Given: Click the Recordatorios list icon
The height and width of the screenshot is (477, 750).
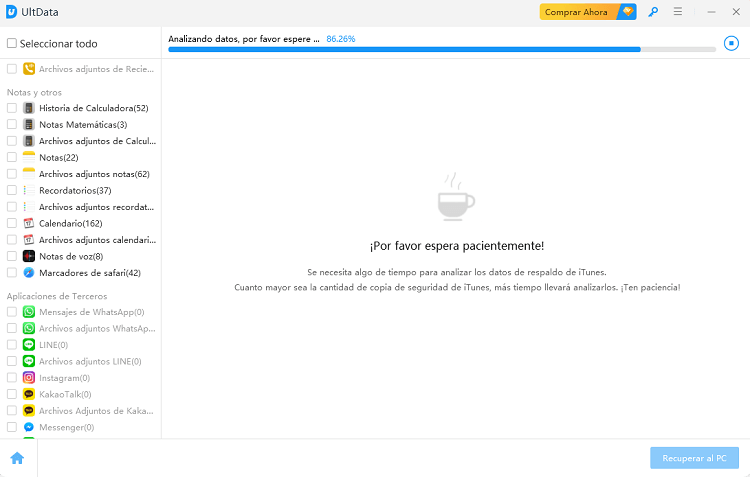Looking at the screenshot, I should [29, 190].
